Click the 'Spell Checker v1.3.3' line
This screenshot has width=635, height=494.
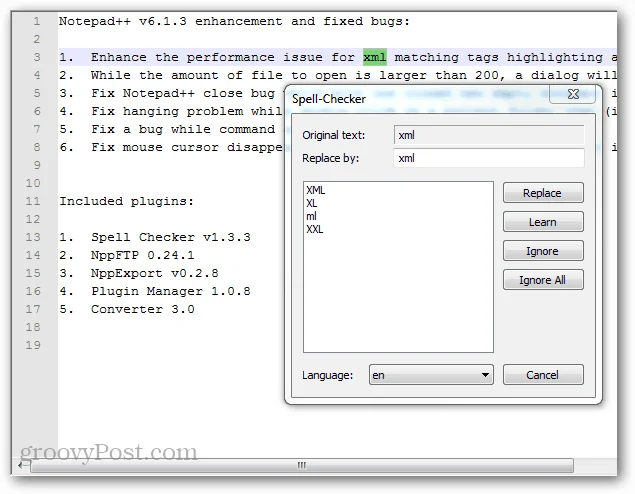coord(155,237)
